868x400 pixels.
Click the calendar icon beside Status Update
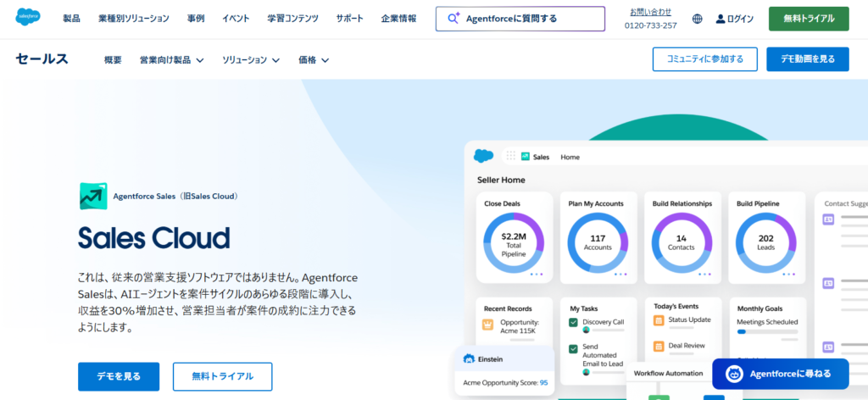point(659,319)
